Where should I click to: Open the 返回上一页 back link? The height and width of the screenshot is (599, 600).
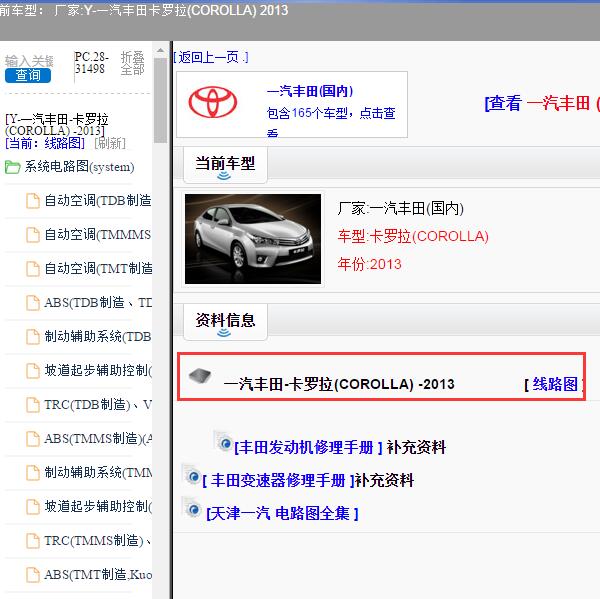point(210,57)
